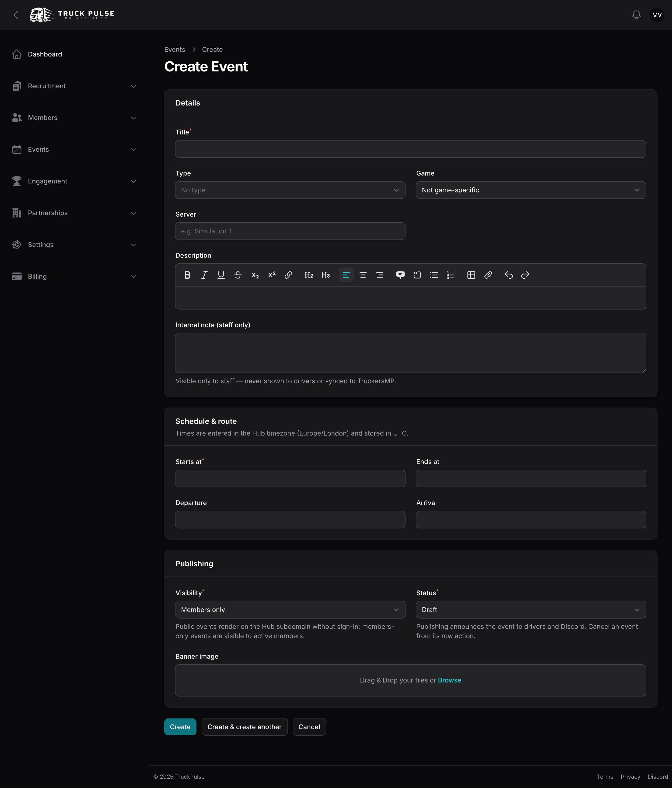Expand the Partnerships sidebar section
The height and width of the screenshot is (788, 672).
74,213
